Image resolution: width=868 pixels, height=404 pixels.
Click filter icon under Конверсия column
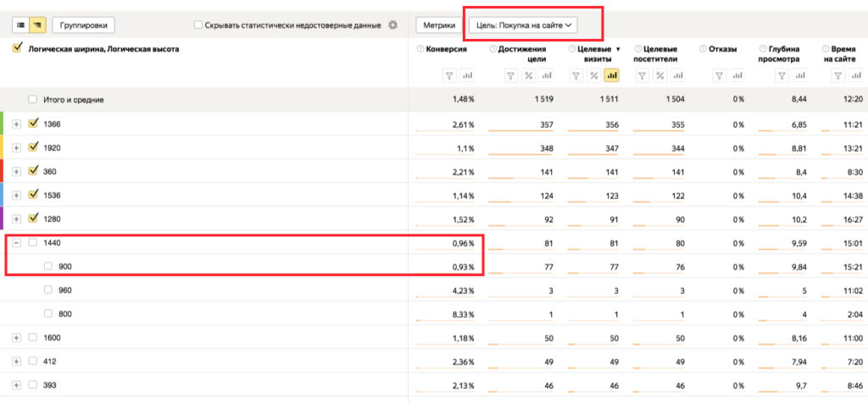449,75
